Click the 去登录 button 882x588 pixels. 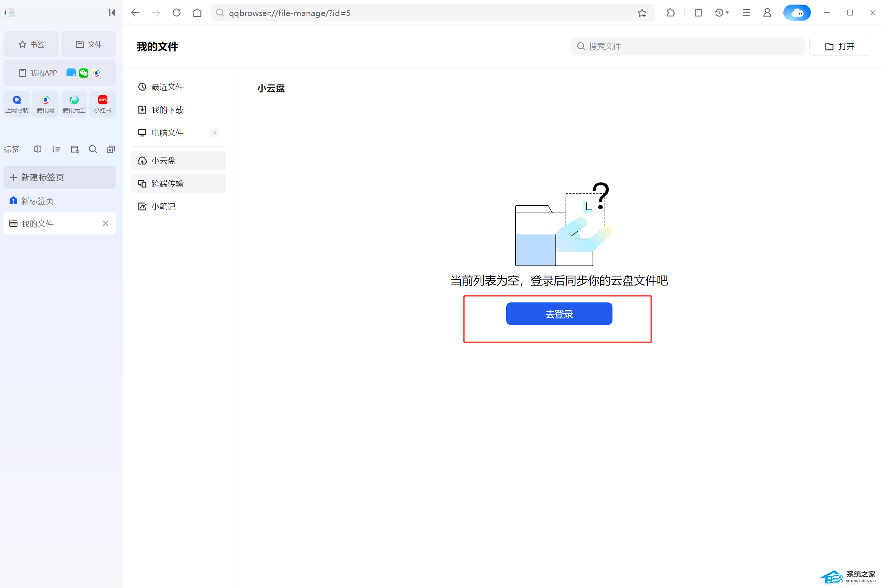[x=559, y=314]
